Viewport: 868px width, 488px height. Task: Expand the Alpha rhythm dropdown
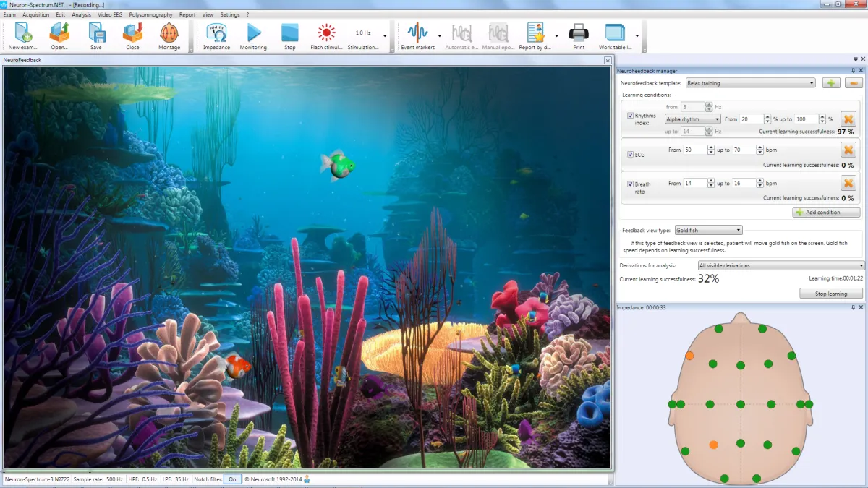pyautogui.click(x=693, y=119)
